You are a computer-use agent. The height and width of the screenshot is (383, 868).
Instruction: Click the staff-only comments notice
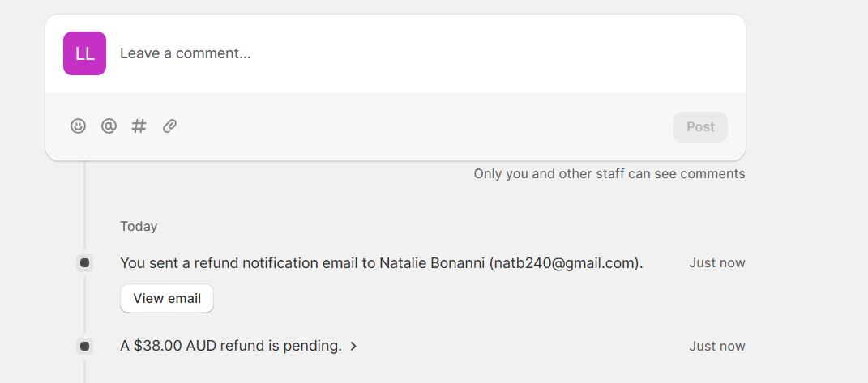coord(609,174)
